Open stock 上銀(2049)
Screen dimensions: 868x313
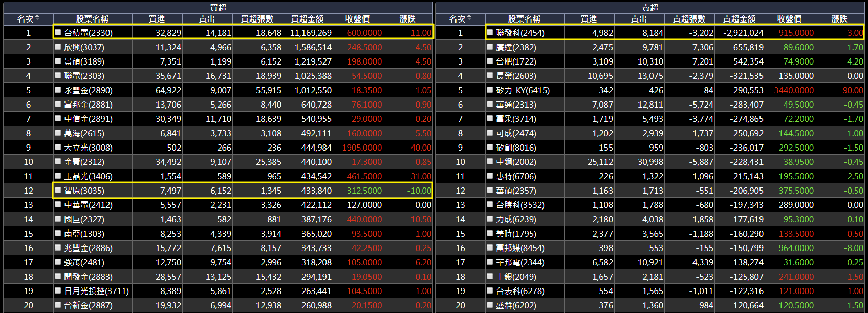point(516,277)
